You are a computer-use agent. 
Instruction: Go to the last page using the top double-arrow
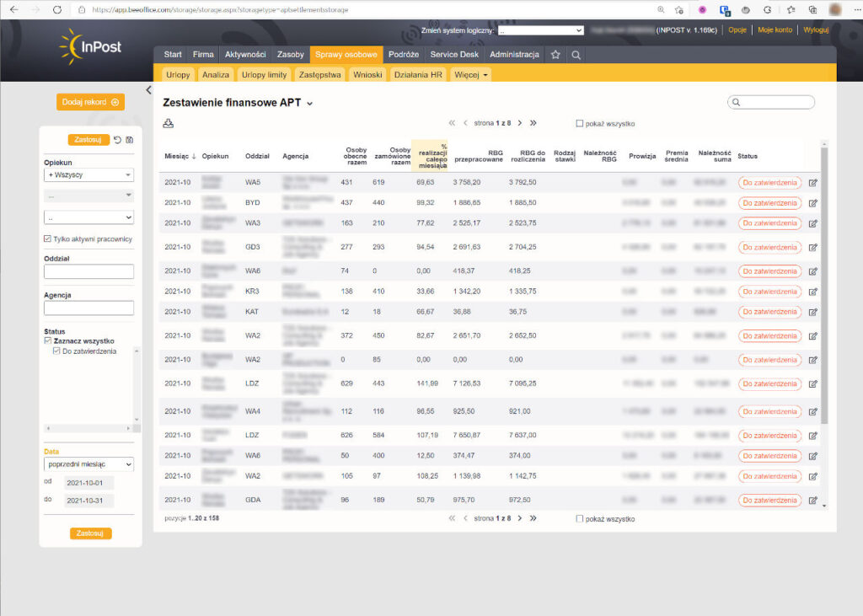(533, 123)
